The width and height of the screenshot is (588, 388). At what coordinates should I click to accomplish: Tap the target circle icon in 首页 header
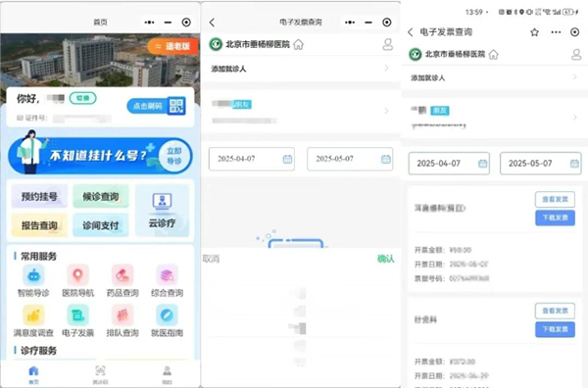(186, 23)
